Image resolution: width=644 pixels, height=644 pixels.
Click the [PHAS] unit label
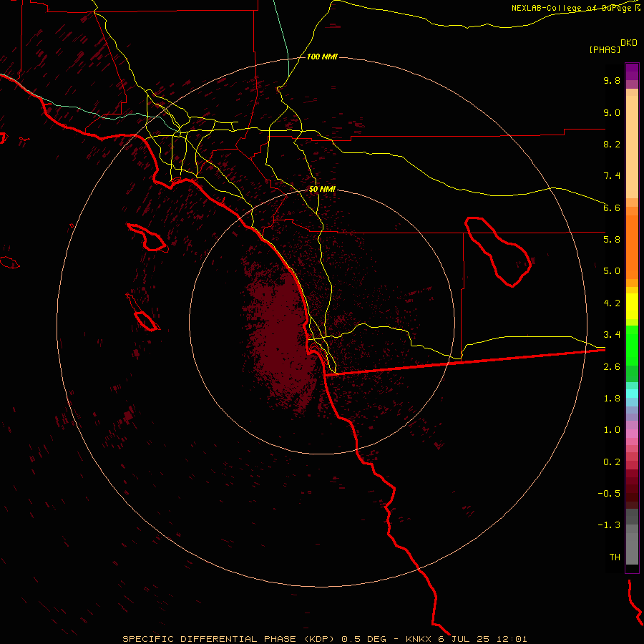tap(605, 50)
